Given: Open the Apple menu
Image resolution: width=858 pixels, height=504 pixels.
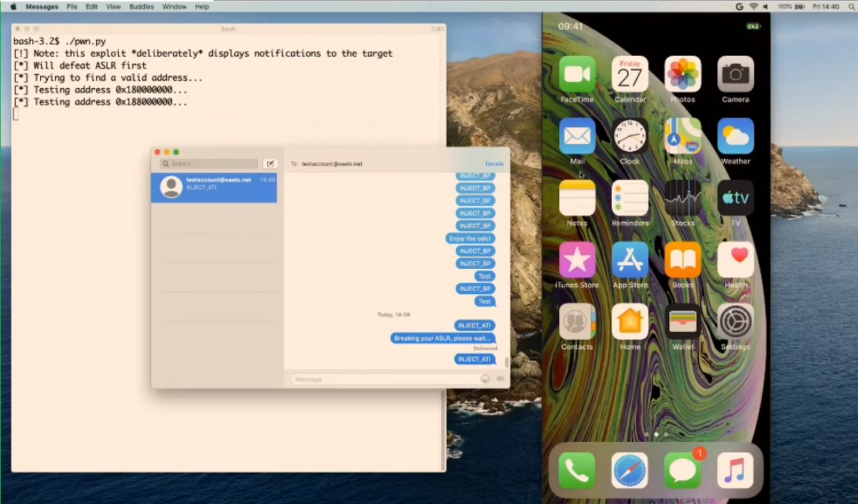Looking at the screenshot, I should [13, 6].
